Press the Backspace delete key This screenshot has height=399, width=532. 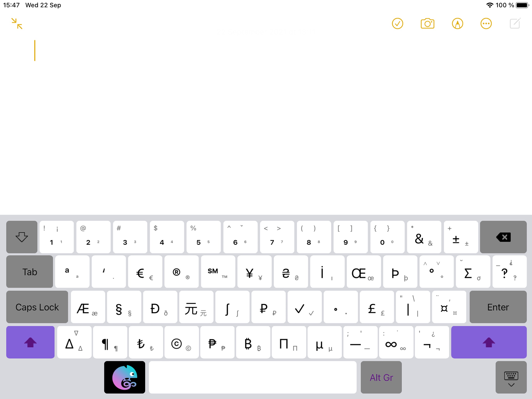[503, 236]
